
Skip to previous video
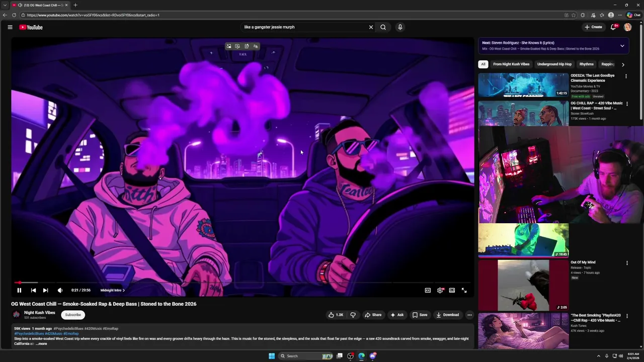[33, 290]
